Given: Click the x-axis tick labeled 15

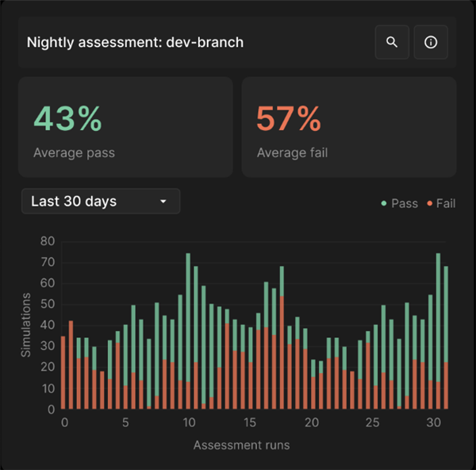Looking at the screenshot, I should (x=249, y=422).
